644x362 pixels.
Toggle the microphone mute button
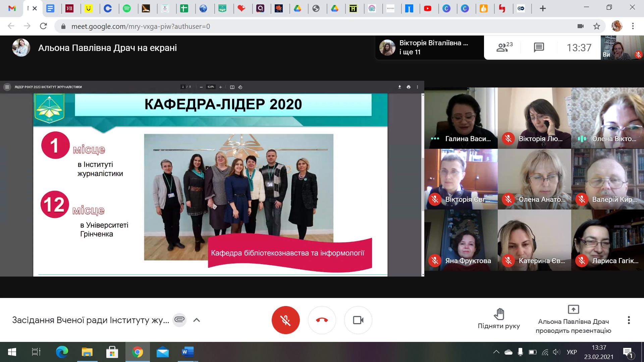click(285, 320)
